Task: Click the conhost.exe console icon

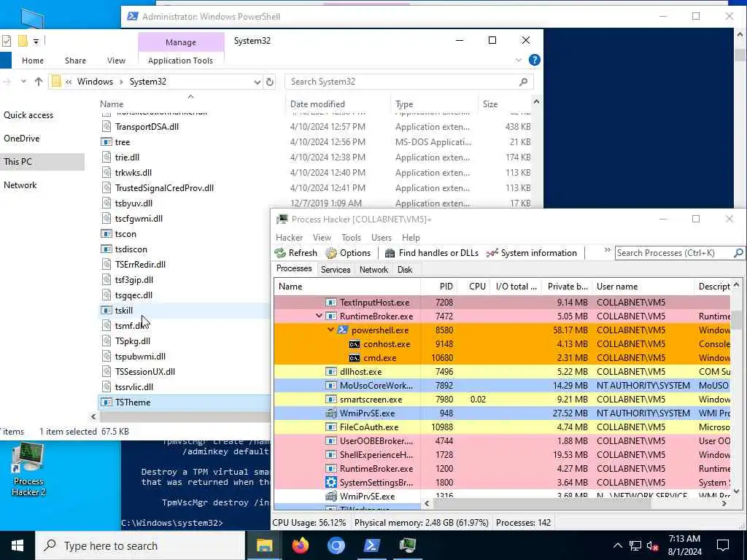Action: [354, 344]
